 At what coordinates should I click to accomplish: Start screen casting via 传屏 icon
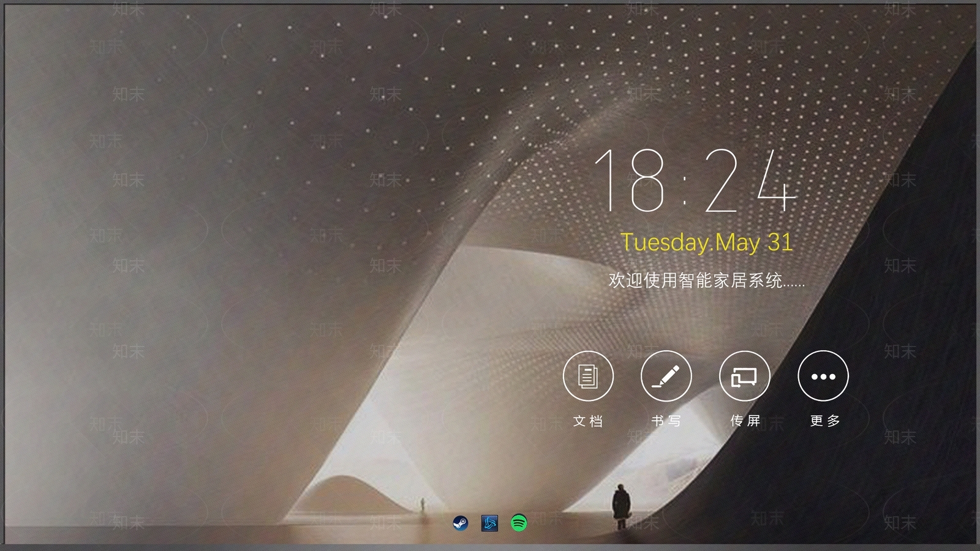(745, 377)
